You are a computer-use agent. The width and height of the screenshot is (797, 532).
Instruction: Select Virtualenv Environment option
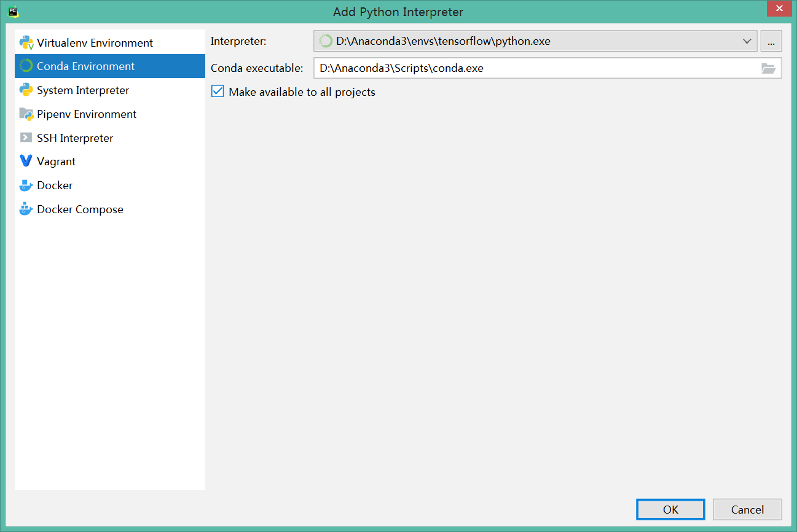tap(110, 42)
